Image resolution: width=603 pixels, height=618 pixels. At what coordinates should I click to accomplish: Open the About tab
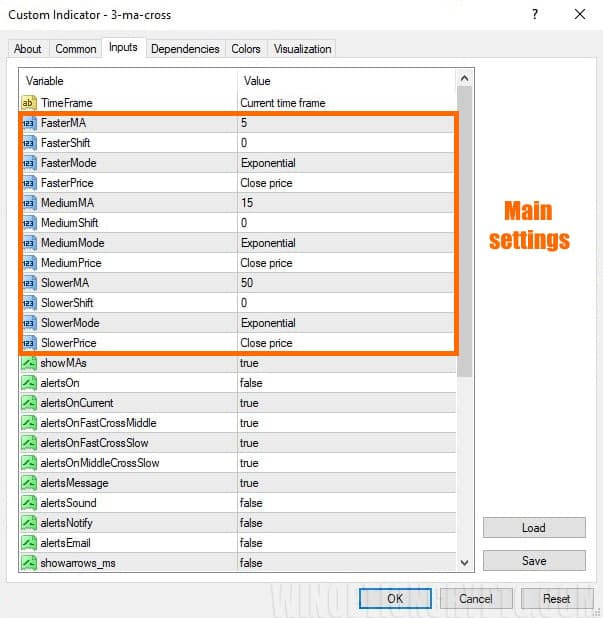click(x=28, y=49)
